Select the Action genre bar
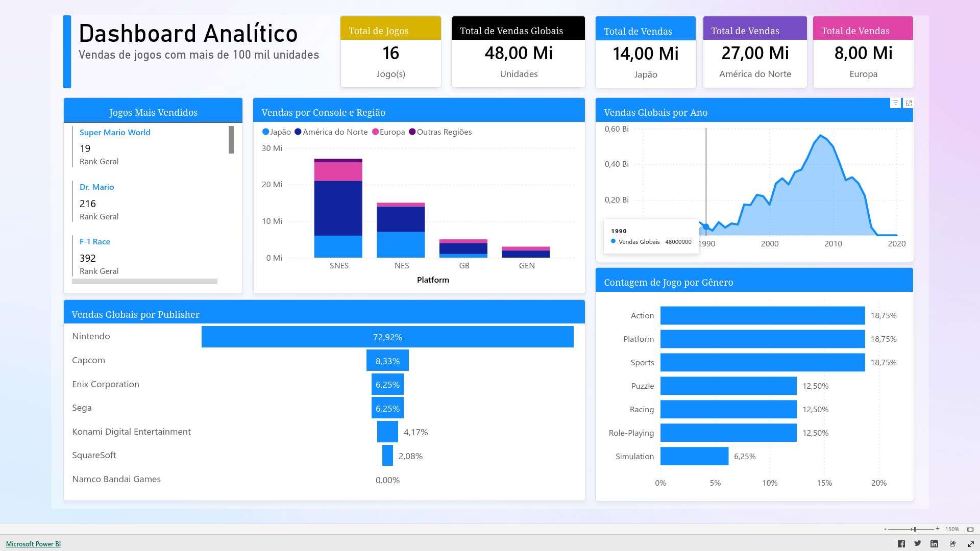980x551 pixels. click(x=763, y=315)
